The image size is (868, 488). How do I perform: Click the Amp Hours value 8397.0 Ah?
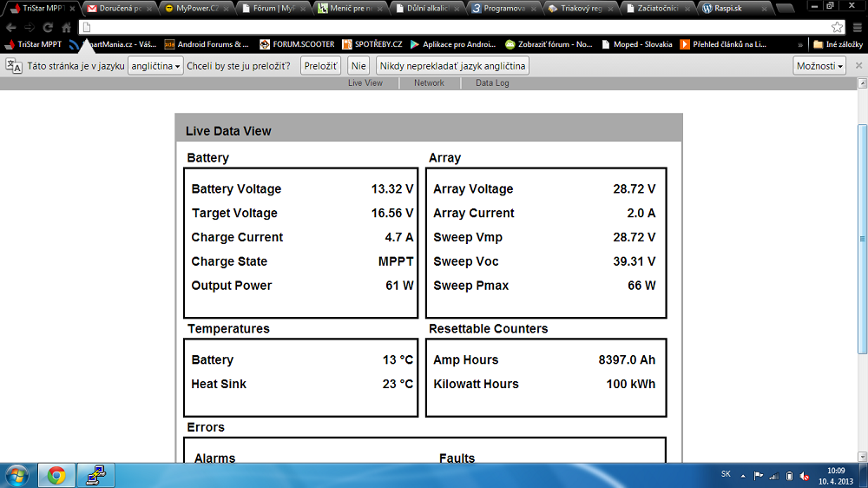[x=627, y=360]
